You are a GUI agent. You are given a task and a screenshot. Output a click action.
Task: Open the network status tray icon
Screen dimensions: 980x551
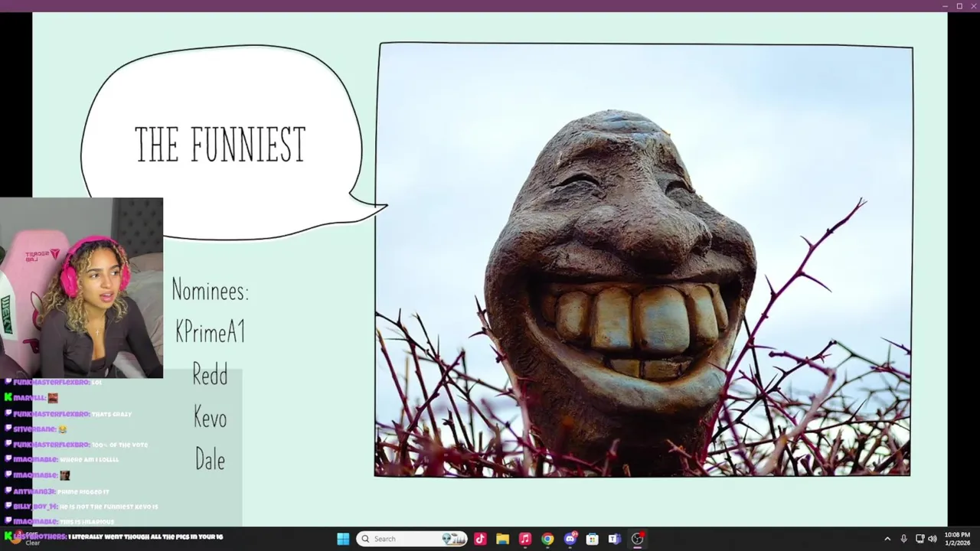pos(920,539)
